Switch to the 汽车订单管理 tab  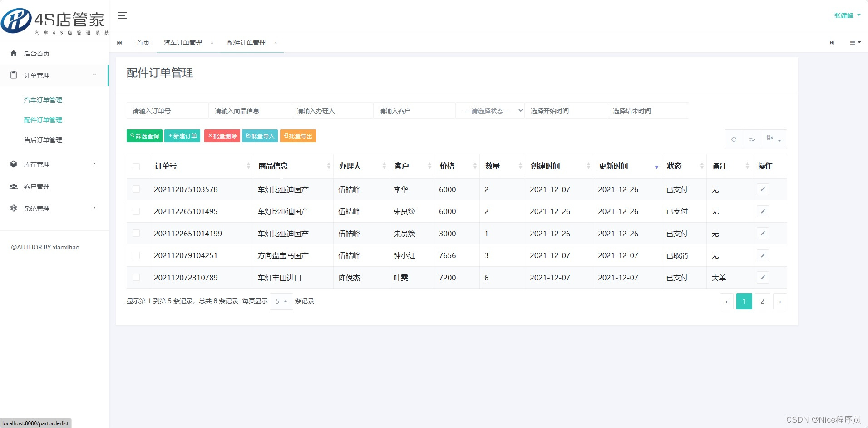(x=183, y=43)
